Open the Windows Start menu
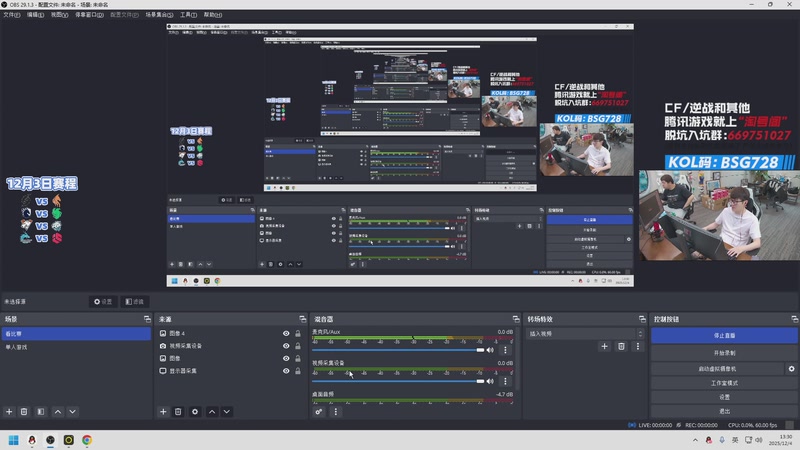This screenshot has width=800, height=450. [x=14, y=440]
